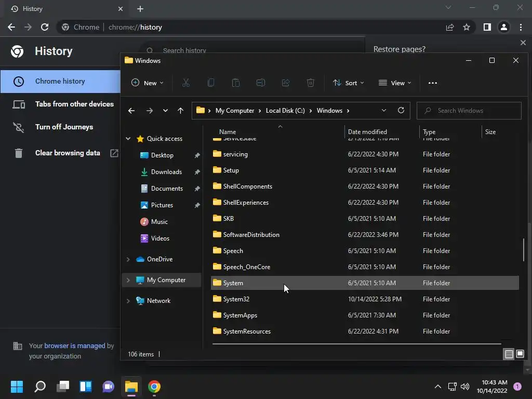The width and height of the screenshot is (532, 399).
Task: Open Chrome profile avatar
Action: pos(504,27)
